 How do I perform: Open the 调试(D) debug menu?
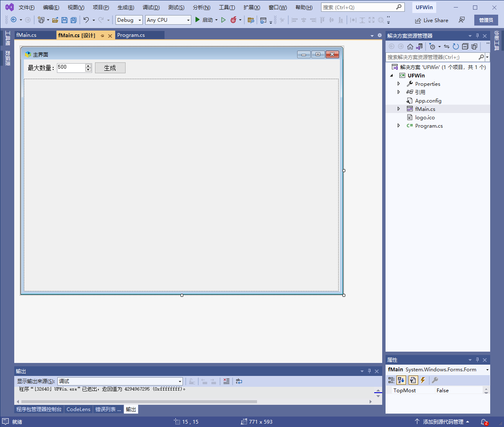pos(151,8)
